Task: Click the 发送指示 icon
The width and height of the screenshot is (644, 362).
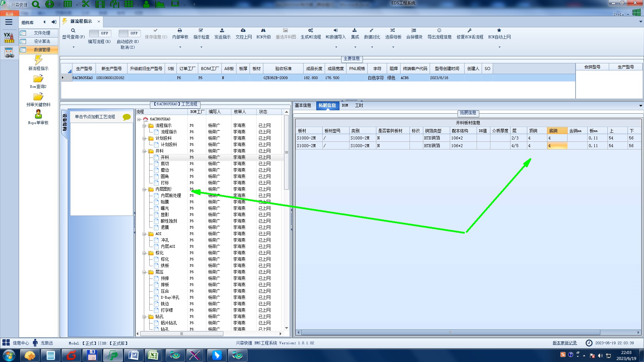Action: pyautogui.click(x=222, y=31)
